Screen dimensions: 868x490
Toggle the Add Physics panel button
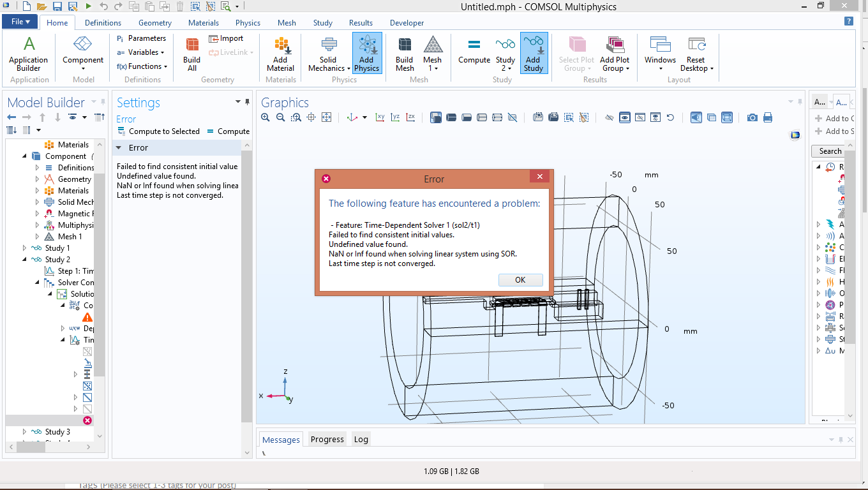[x=367, y=54]
